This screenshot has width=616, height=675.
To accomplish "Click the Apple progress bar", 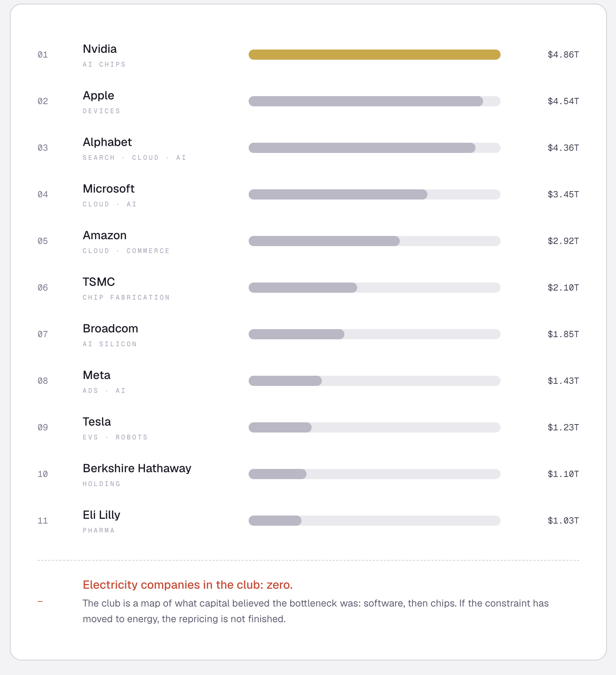I will click(x=374, y=101).
